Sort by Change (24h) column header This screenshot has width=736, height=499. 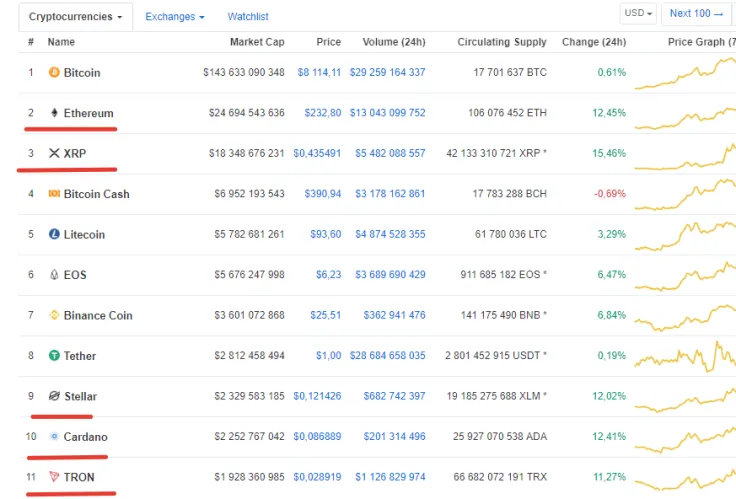(x=594, y=42)
